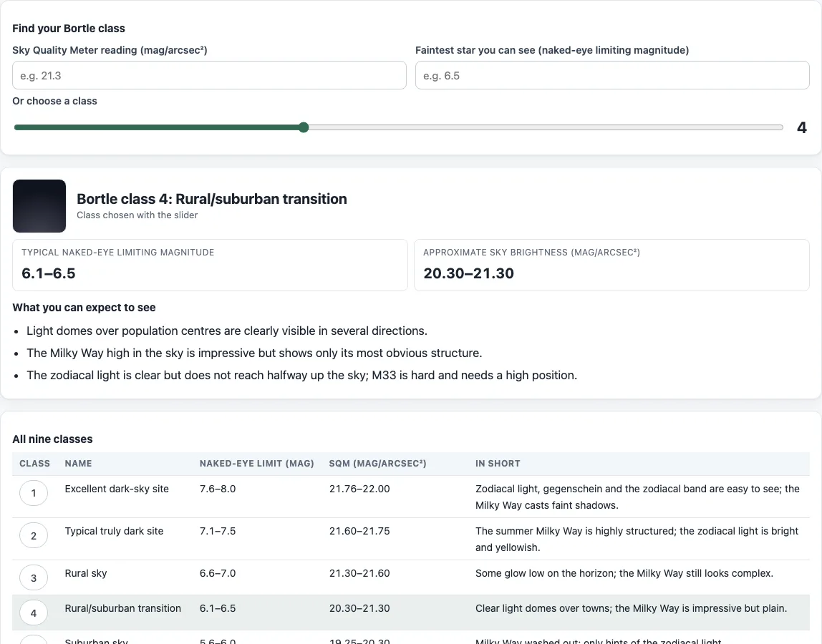Click the Bortle class 4 sky swatch

pyautogui.click(x=39, y=206)
